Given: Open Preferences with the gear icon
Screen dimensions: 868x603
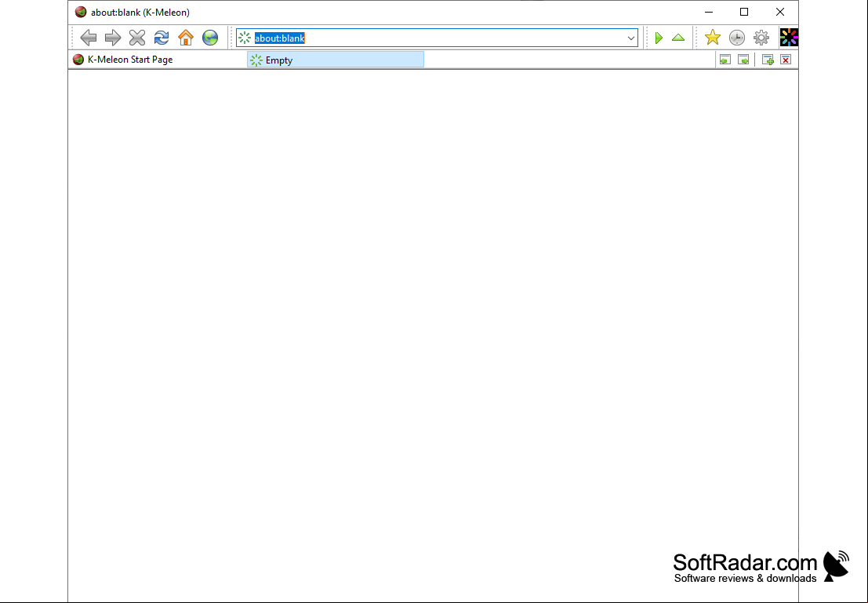Looking at the screenshot, I should coord(761,38).
